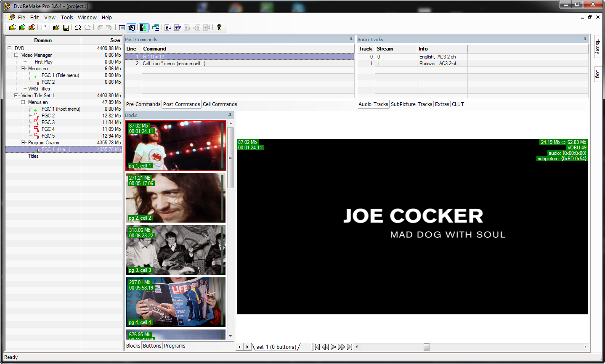Click the grayed delete command icon
The height and width of the screenshot is (364, 605).
(x=207, y=27)
